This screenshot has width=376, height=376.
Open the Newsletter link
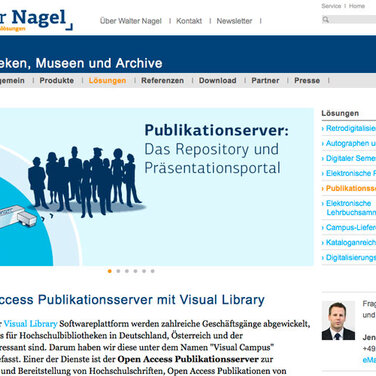coord(234,21)
